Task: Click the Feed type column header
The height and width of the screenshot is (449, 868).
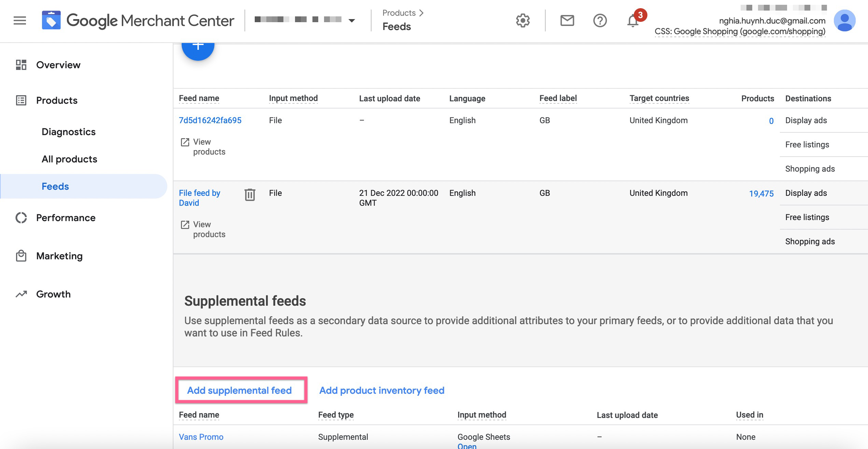Action: click(336, 415)
